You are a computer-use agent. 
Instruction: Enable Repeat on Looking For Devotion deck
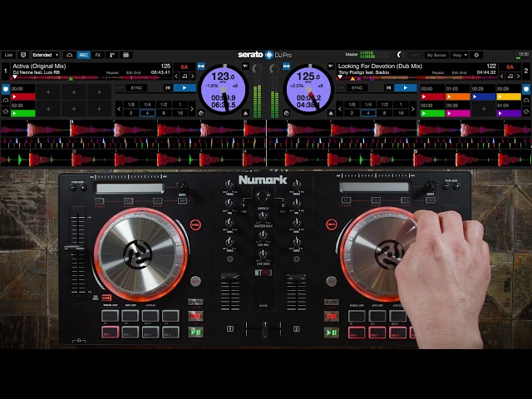tap(438, 72)
